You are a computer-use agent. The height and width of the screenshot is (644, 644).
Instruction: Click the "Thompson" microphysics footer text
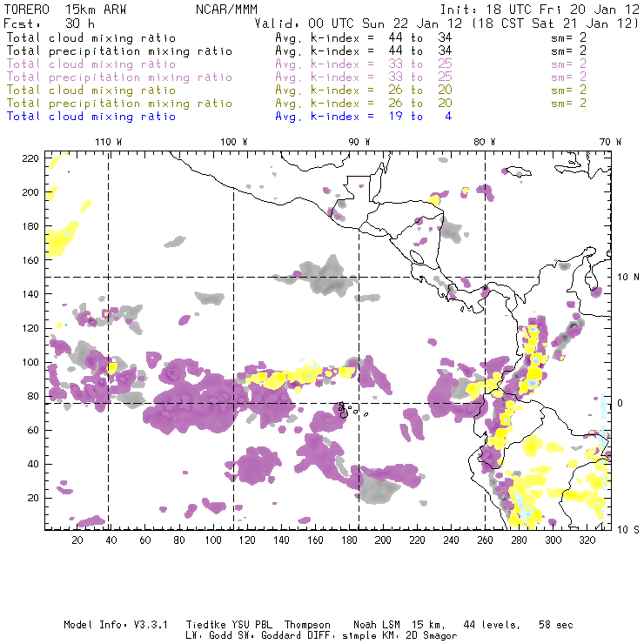307,625
